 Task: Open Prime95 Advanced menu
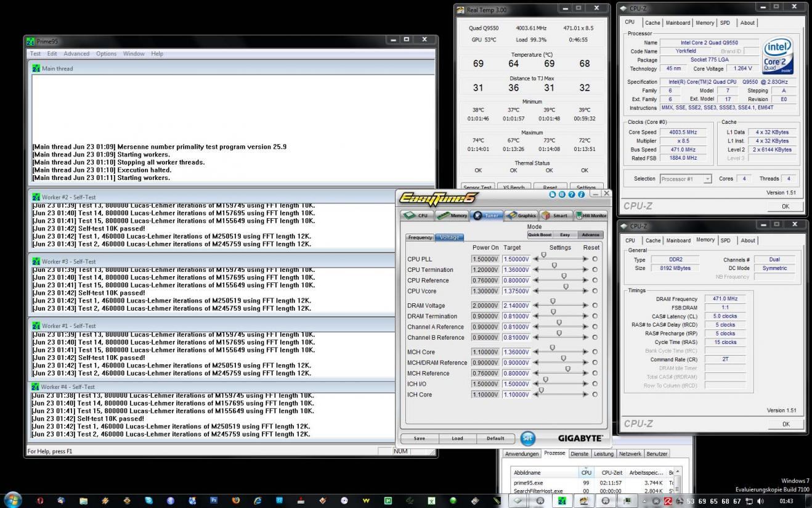coord(76,54)
